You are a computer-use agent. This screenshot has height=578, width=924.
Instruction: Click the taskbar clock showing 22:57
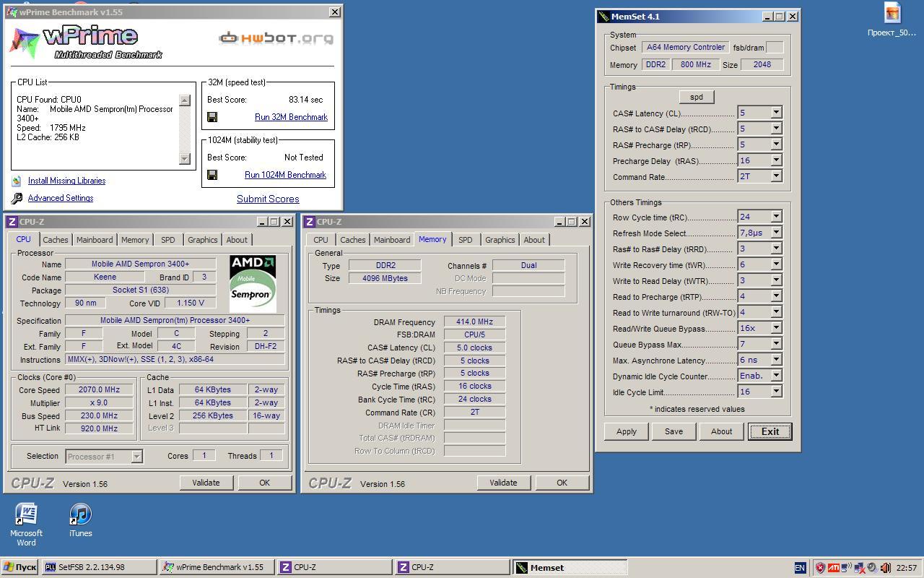(907, 568)
